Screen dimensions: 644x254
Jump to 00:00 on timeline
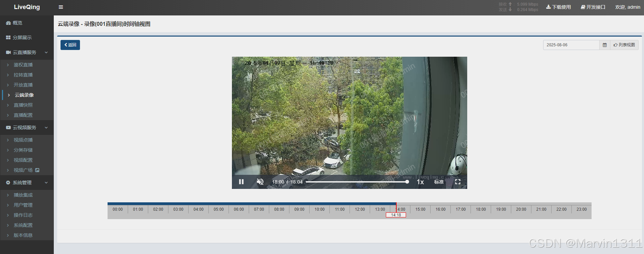point(118,209)
